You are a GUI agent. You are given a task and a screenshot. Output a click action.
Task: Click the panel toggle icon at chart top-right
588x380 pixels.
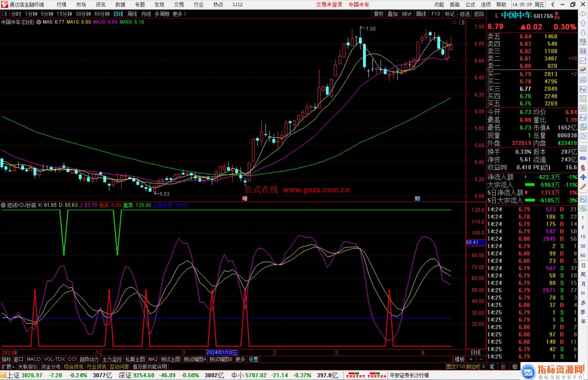click(x=462, y=22)
